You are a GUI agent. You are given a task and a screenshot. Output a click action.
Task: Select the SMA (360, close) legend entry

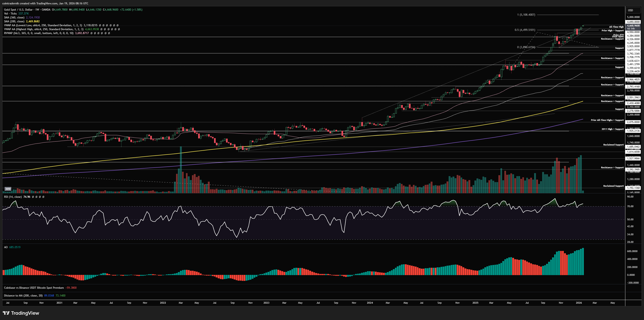[14, 17]
